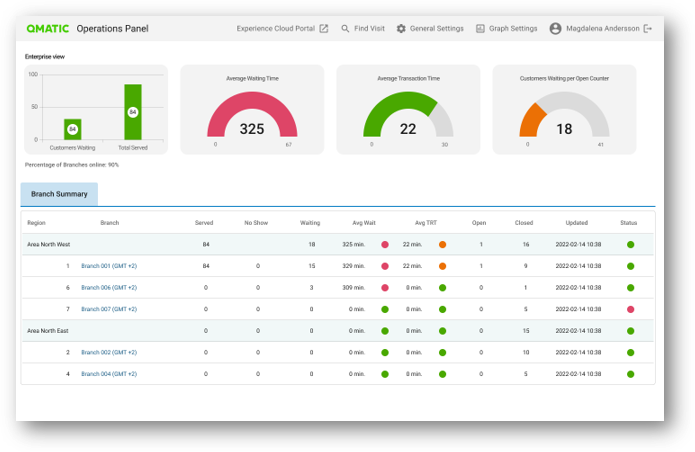Screen dimensions: 695x452
Task: Click the Avg TRT column header
Action: tap(426, 223)
